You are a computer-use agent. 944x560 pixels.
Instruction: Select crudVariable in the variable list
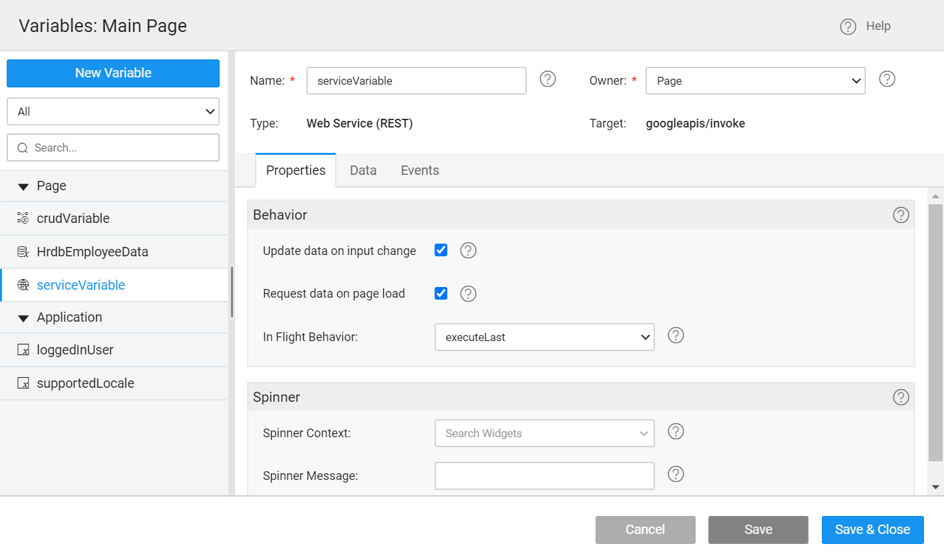pos(73,218)
